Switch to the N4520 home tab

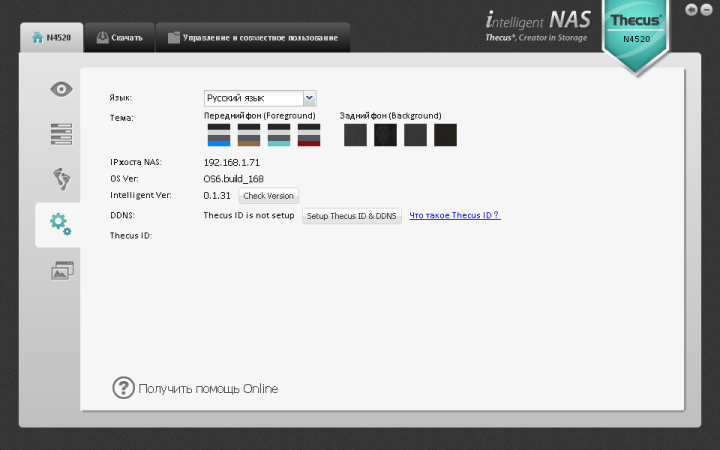click(x=51, y=38)
